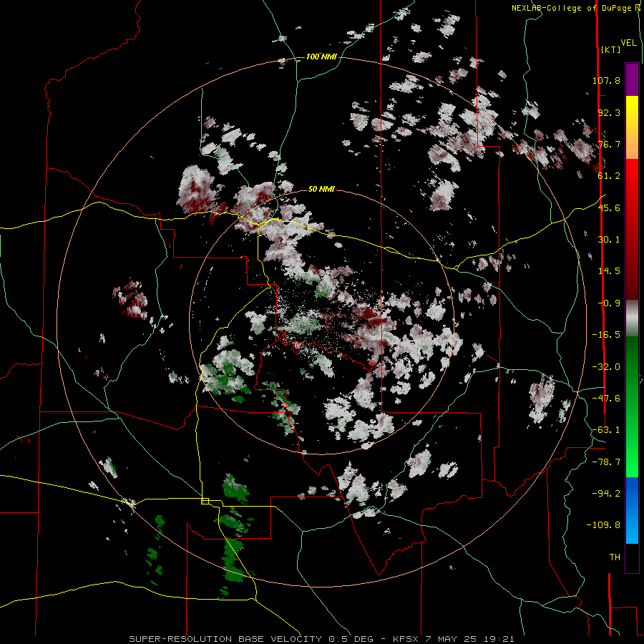Image resolution: width=644 pixels, height=644 pixels.
Task: Click the -109.8 velocity scale value
Action: pos(603,525)
